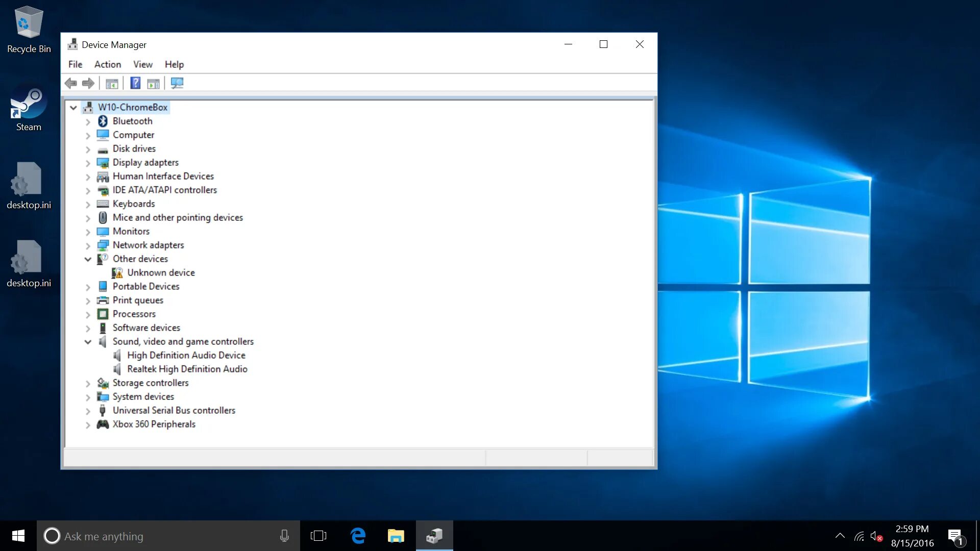
Task: Click the Forward arrow toolbar icon
Action: coord(88,83)
